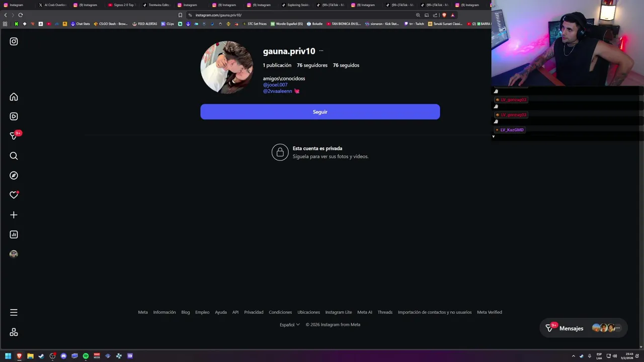The image size is (644, 362).
Task: Open own profile avatar in sidebar
Action: pyautogui.click(x=14, y=254)
